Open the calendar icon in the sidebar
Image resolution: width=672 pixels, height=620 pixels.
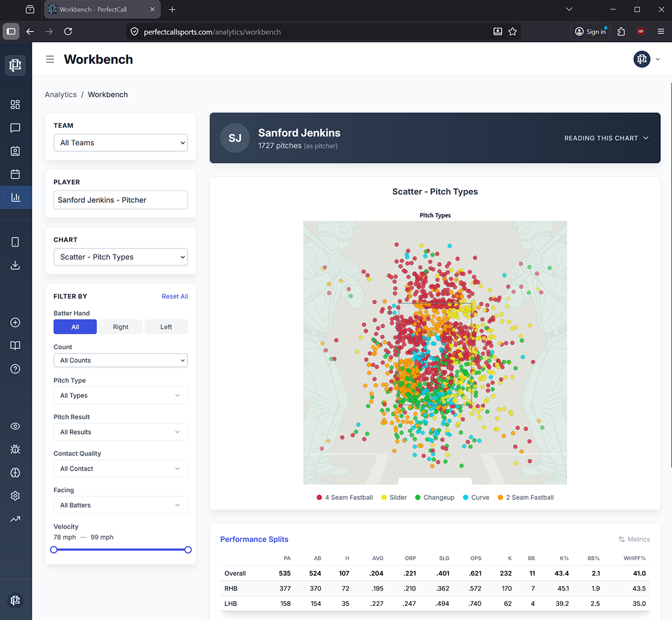(15, 174)
